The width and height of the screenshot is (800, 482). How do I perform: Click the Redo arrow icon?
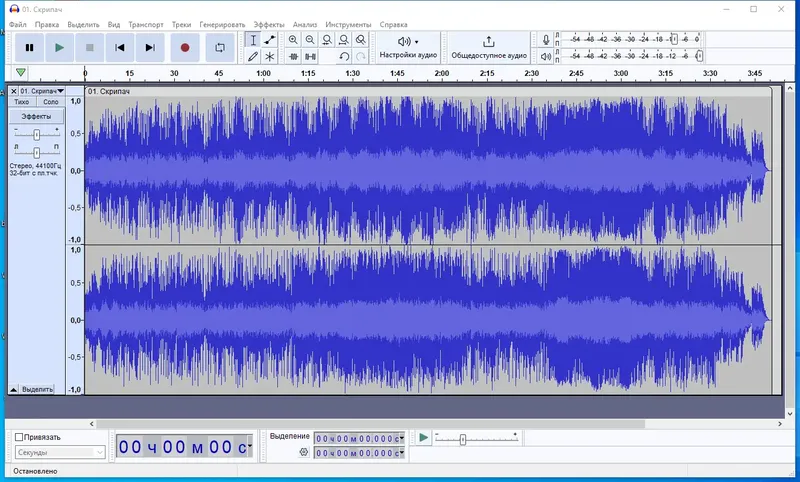point(361,56)
